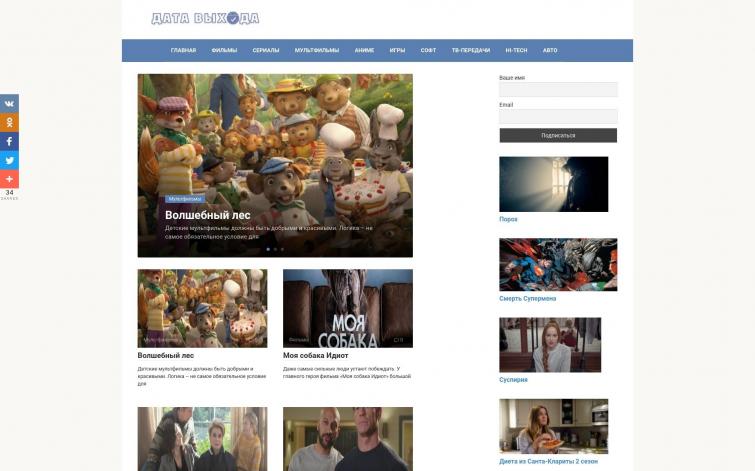Share the page on Odnoklassniki
Image resolution: width=755 pixels, height=471 pixels.
pos(9,122)
